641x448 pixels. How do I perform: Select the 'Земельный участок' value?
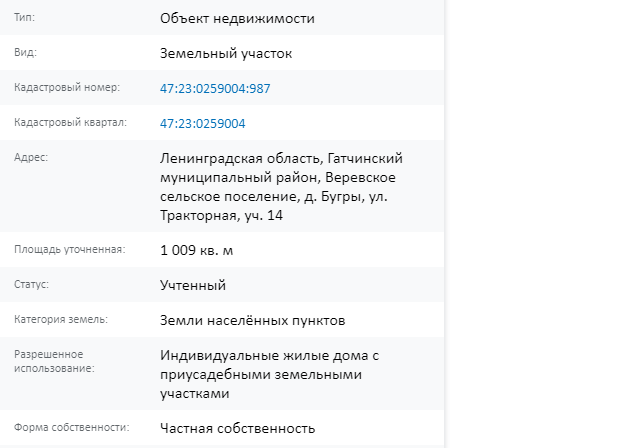226,54
